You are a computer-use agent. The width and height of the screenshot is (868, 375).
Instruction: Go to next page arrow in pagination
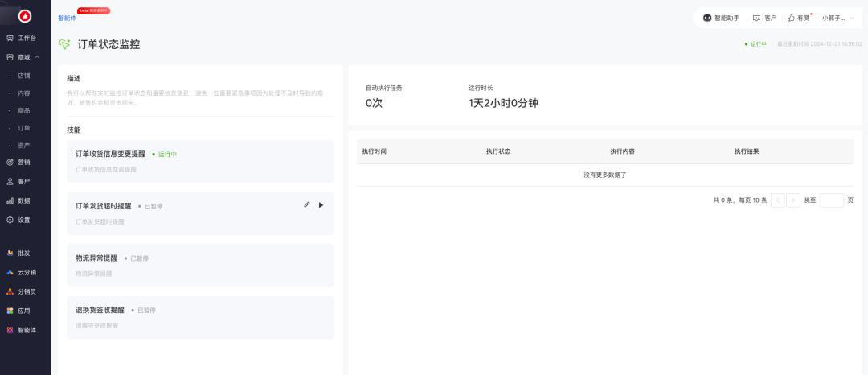coord(793,200)
